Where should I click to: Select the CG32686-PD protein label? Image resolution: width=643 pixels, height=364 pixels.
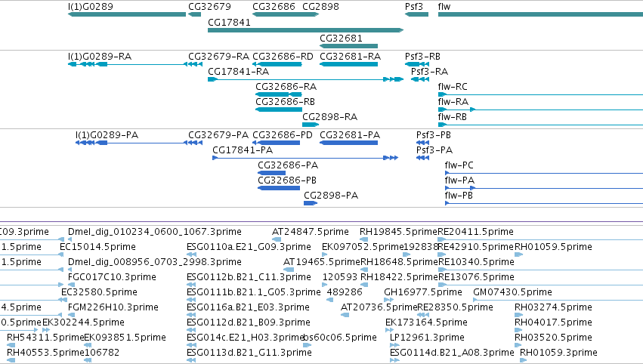point(283,135)
